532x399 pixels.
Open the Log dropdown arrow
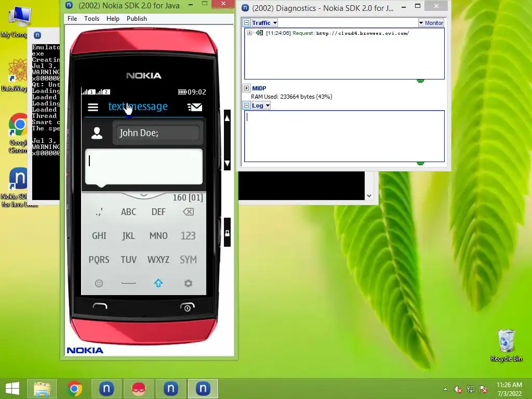pos(268,105)
